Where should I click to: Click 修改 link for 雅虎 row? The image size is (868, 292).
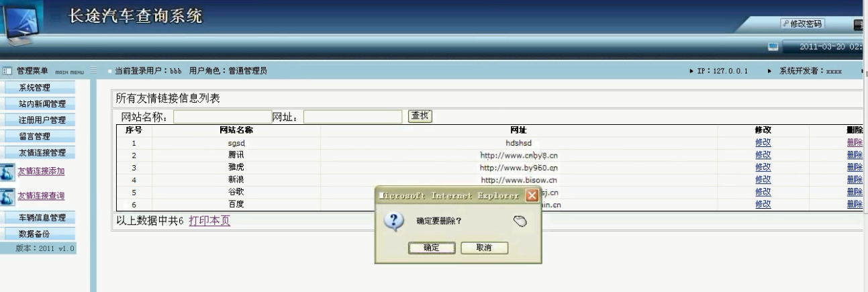coord(763,167)
